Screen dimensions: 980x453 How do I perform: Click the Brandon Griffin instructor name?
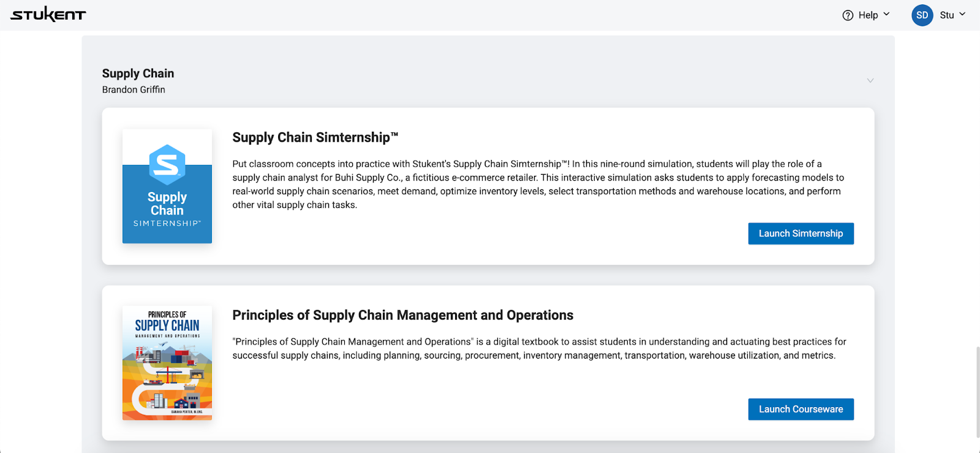[134, 89]
